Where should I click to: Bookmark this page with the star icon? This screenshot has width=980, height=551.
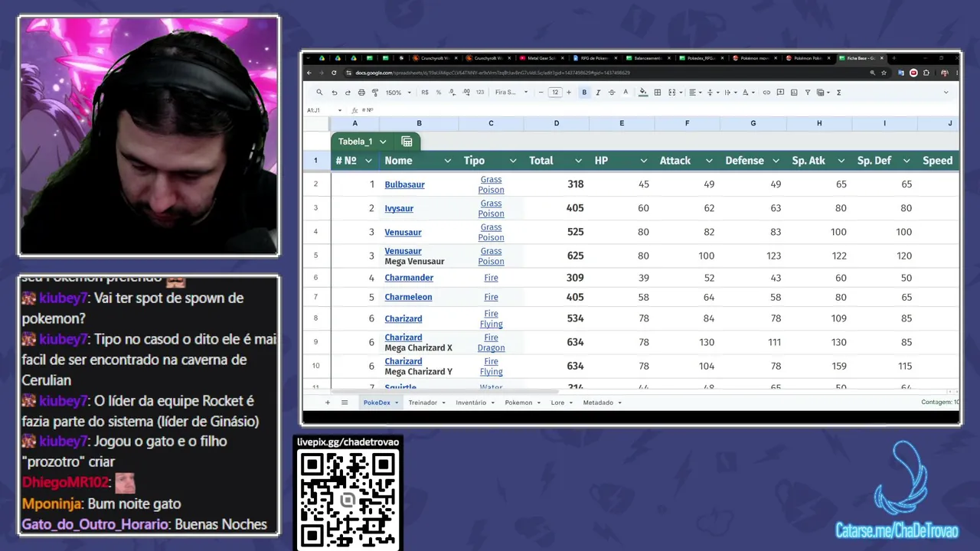click(x=884, y=73)
